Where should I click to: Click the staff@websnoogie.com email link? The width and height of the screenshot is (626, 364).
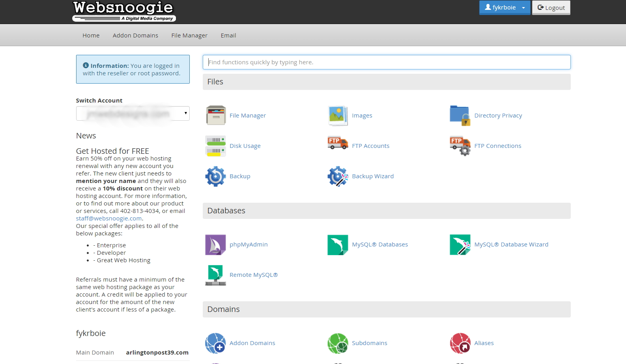[x=109, y=218]
